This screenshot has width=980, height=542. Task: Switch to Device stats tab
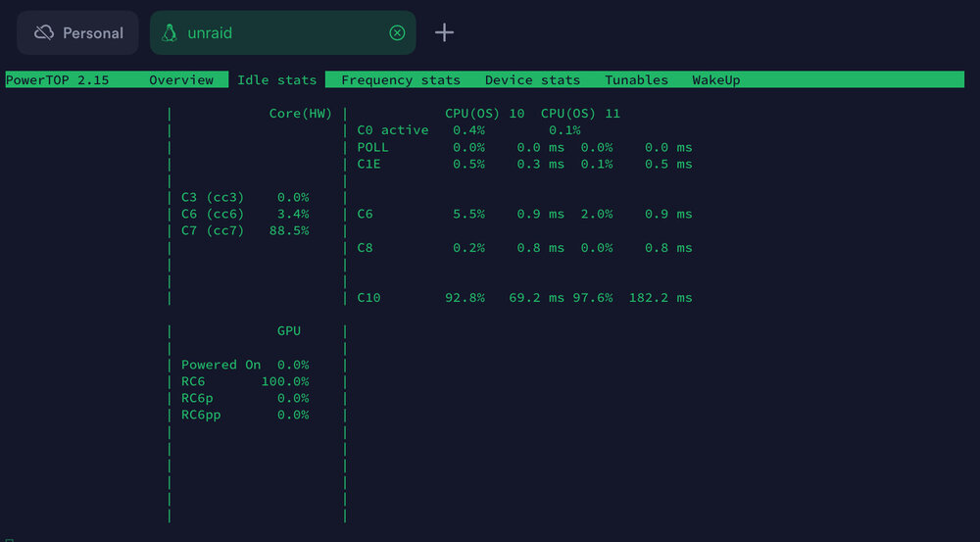532,80
